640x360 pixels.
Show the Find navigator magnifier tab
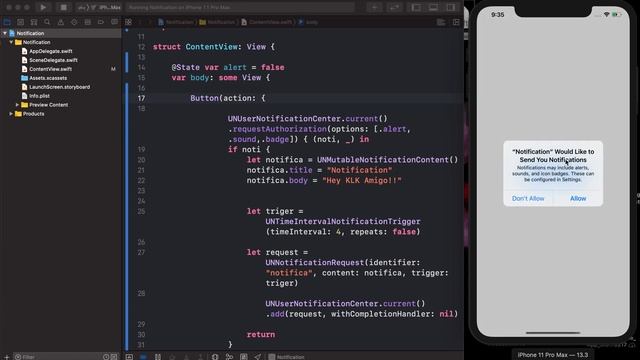[47, 22]
